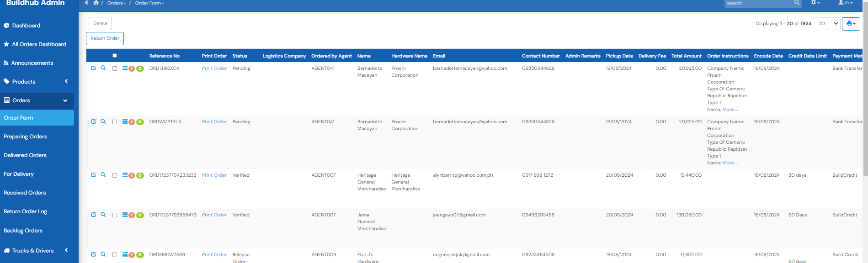Toggle the select-all checkbox in the table header

[x=115, y=56]
